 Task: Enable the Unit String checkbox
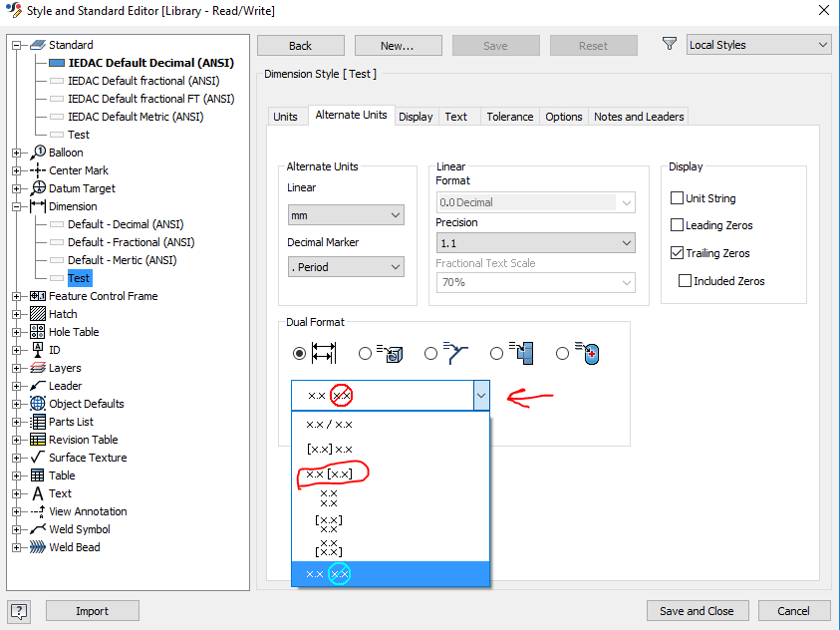pyautogui.click(x=678, y=198)
